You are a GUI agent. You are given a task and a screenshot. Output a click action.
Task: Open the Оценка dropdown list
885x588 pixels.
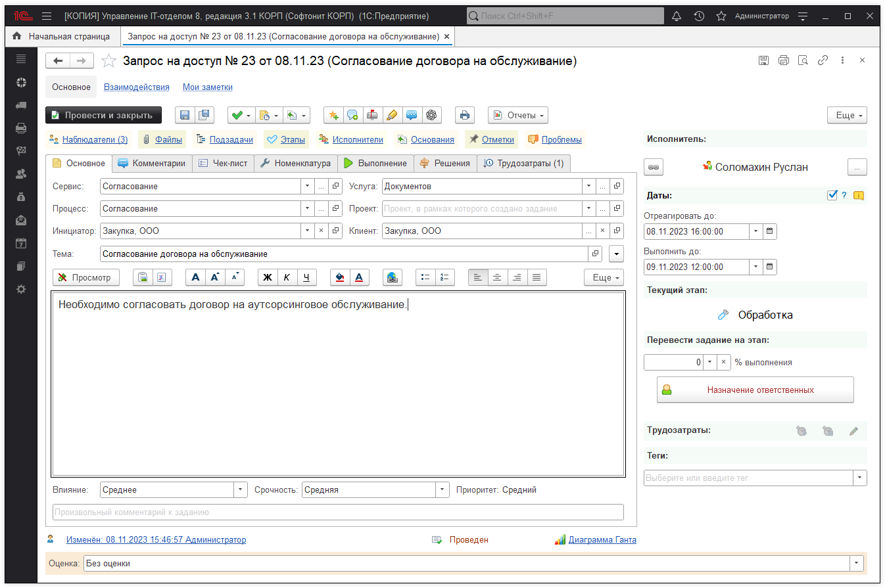pos(856,563)
